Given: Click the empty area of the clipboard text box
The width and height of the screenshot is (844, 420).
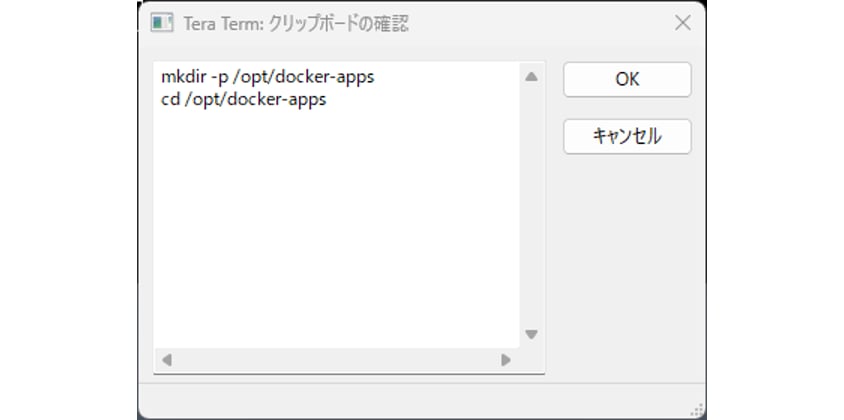Looking at the screenshot, I should tap(336, 230).
